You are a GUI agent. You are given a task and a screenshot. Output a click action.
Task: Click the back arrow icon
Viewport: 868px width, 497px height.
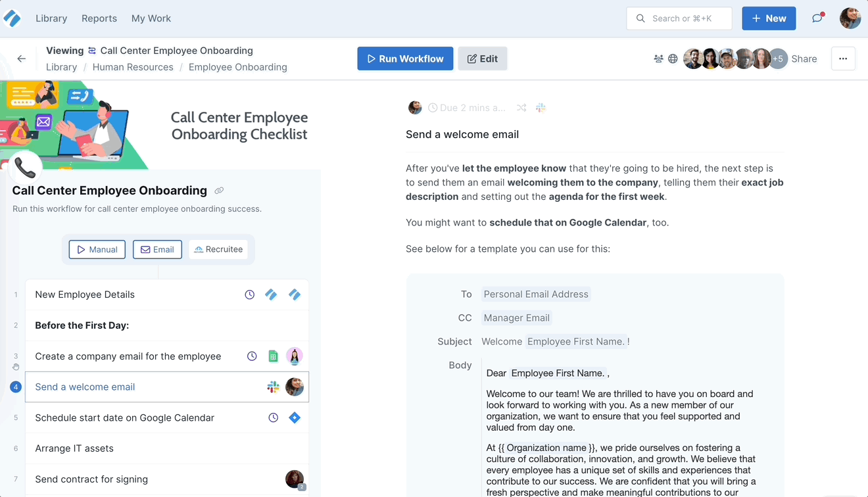(x=22, y=59)
